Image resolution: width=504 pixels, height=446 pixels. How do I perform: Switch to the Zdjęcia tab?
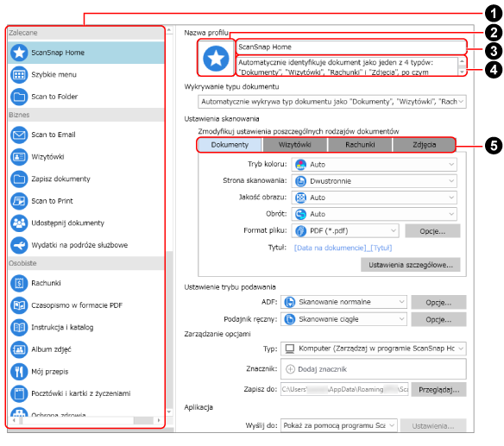coord(424,145)
